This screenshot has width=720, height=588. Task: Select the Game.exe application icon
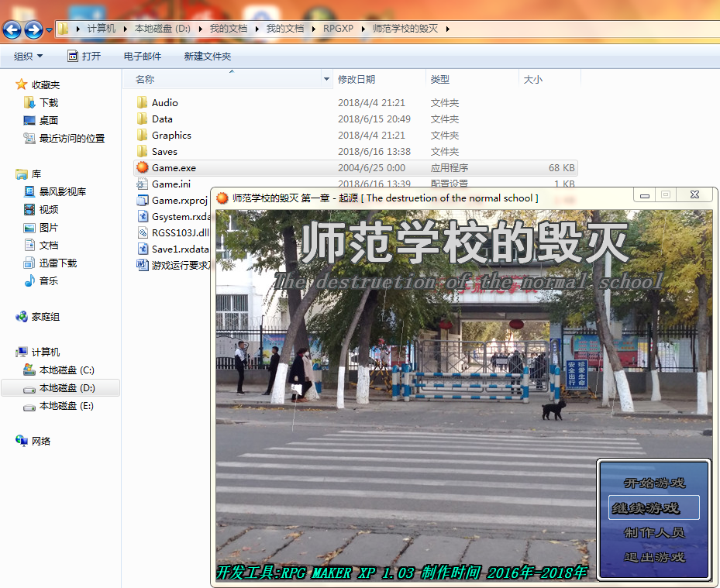(x=143, y=167)
